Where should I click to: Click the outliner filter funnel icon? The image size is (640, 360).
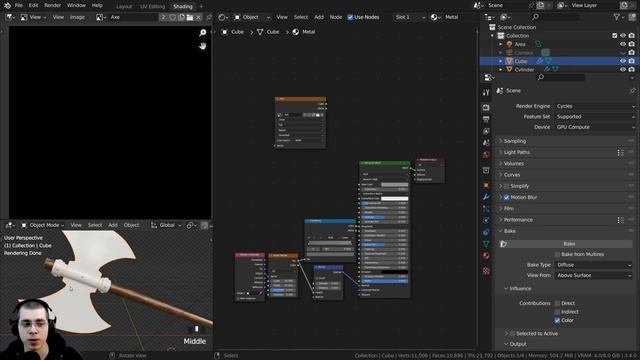(617, 17)
